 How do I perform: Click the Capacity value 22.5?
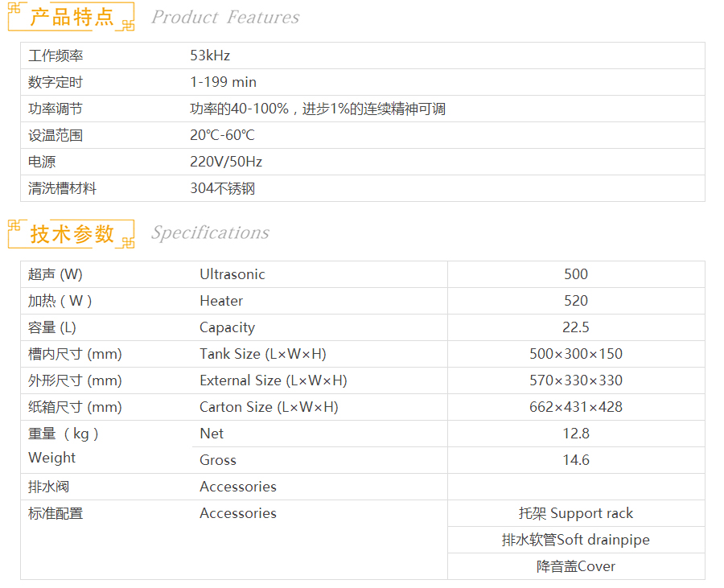(x=576, y=327)
